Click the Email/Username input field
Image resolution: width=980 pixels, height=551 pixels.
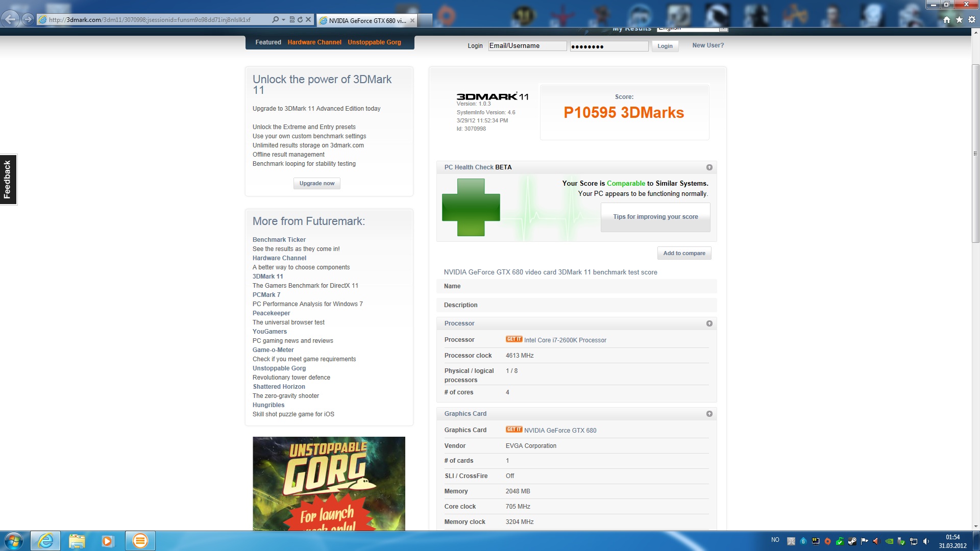pyautogui.click(x=527, y=46)
